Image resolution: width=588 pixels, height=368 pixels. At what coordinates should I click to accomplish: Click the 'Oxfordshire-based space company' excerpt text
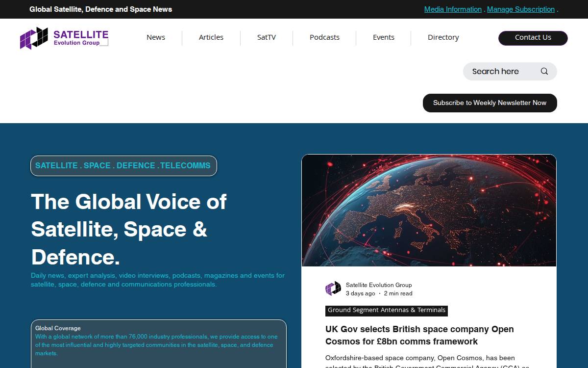[427, 362]
